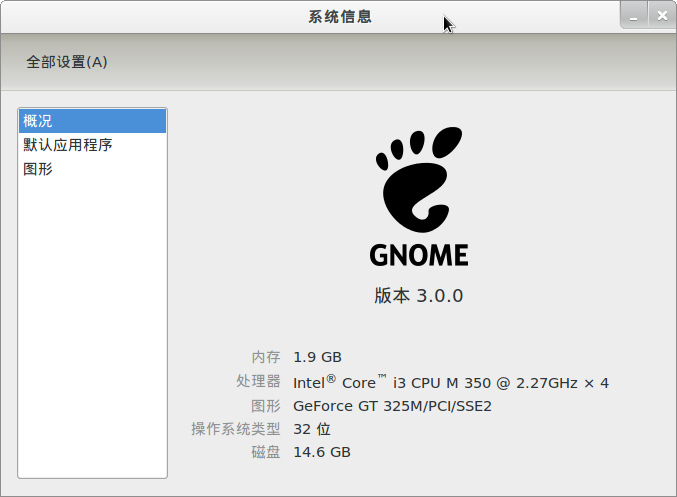
Task: Click the disk value 14.6 GB
Action: click(x=322, y=452)
